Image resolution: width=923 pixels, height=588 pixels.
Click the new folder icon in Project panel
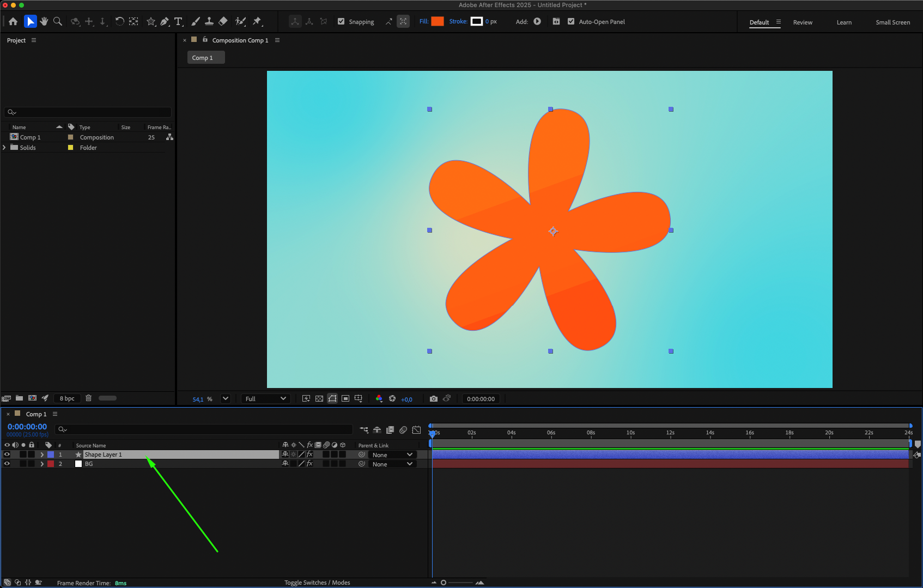coord(19,398)
